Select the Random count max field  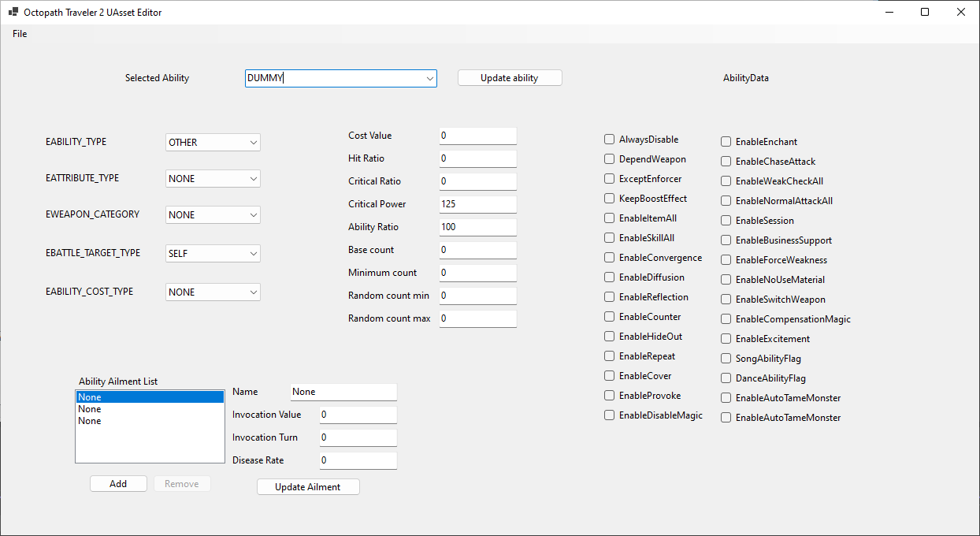[x=477, y=318]
